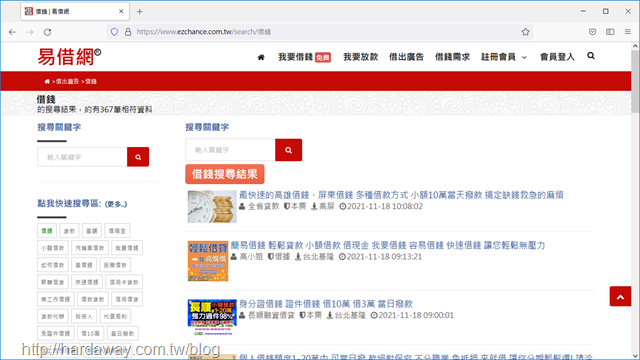Click the 借錢 breadcrumb link
The width and height of the screenshot is (640, 360).
[91, 82]
